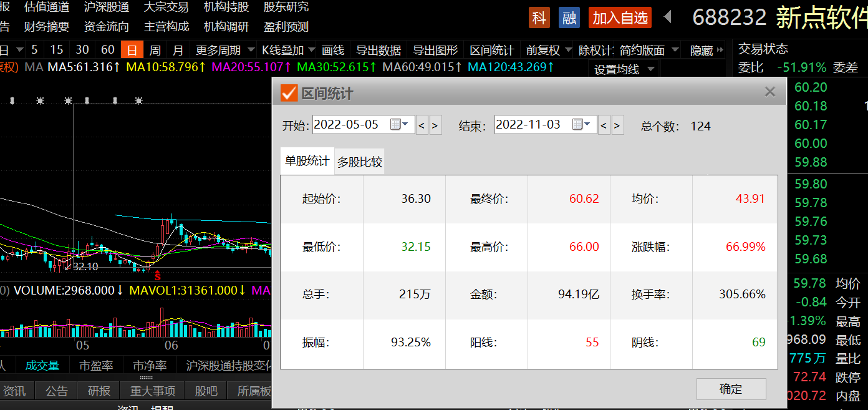Select the 成交量 indicator tab
This screenshot has width=868, height=410.
pyautogui.click(x=42, y=366)
